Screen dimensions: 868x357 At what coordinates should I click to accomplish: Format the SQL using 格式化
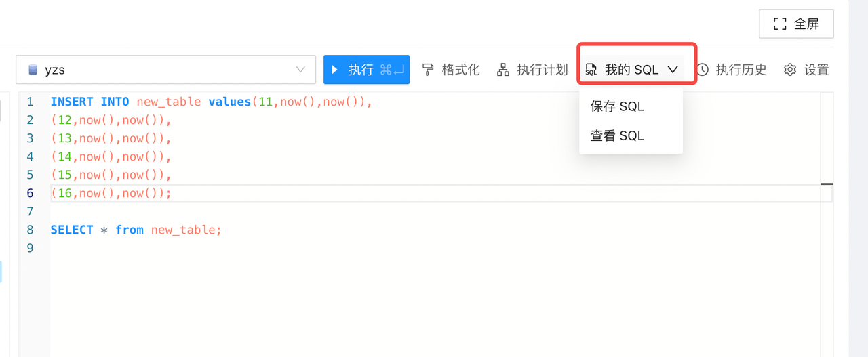click(451, 70)
